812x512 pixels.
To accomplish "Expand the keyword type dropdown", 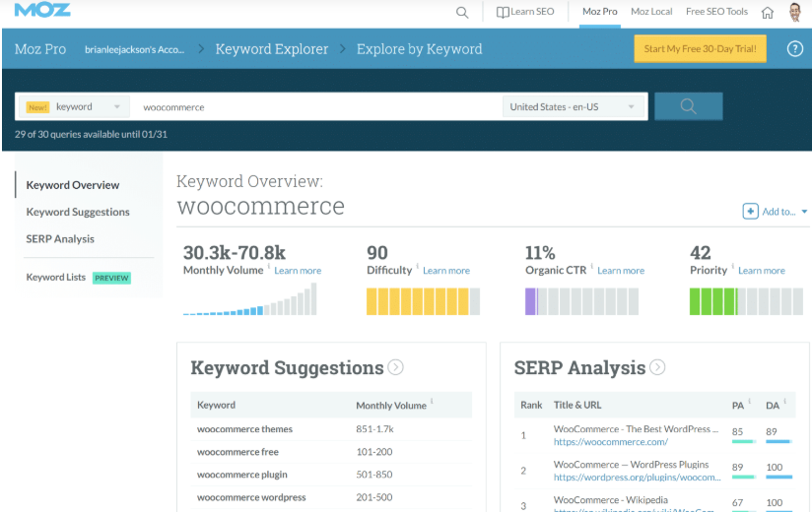I will (74, 107).
